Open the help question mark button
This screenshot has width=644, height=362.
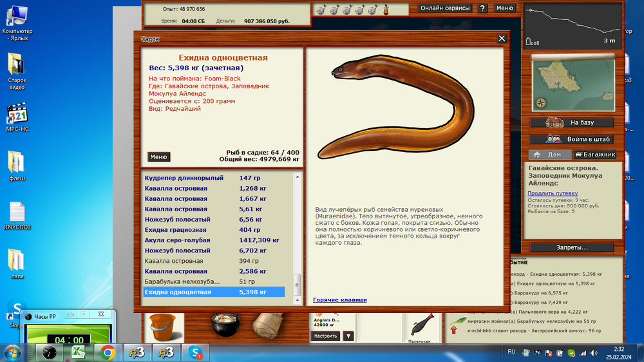[482, 8]
